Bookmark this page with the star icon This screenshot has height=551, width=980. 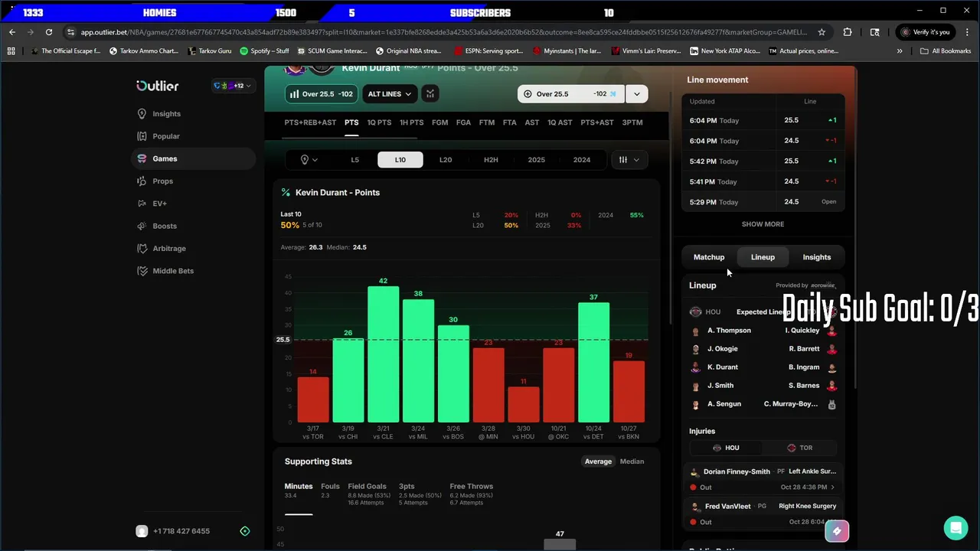click(x=822, y=32)
